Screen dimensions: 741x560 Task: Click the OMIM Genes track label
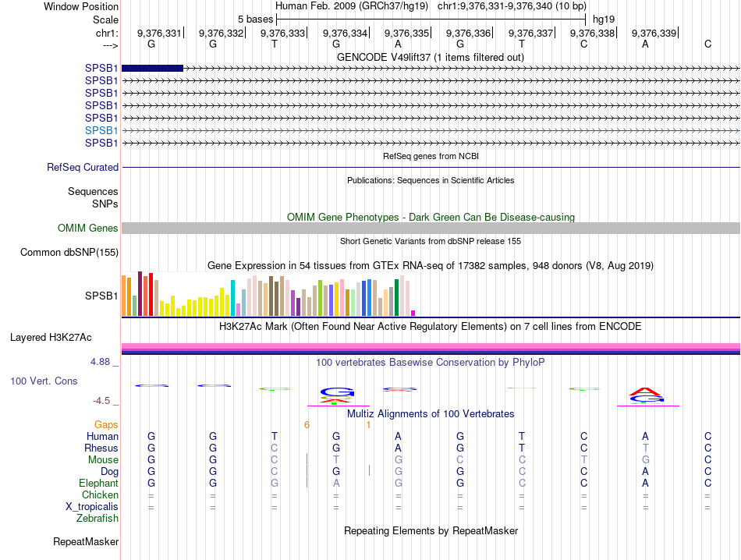click(87, 229)
